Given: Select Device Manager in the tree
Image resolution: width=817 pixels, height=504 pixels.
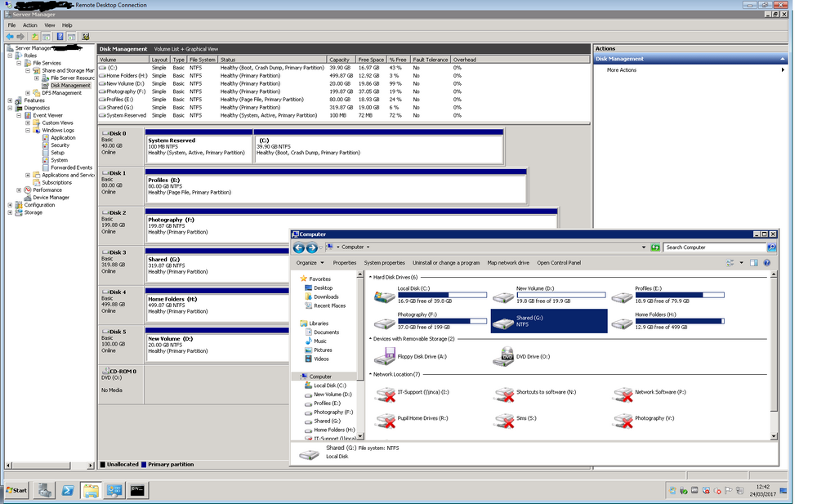Looking at the screenshot, I should click(x=51, y=198).
